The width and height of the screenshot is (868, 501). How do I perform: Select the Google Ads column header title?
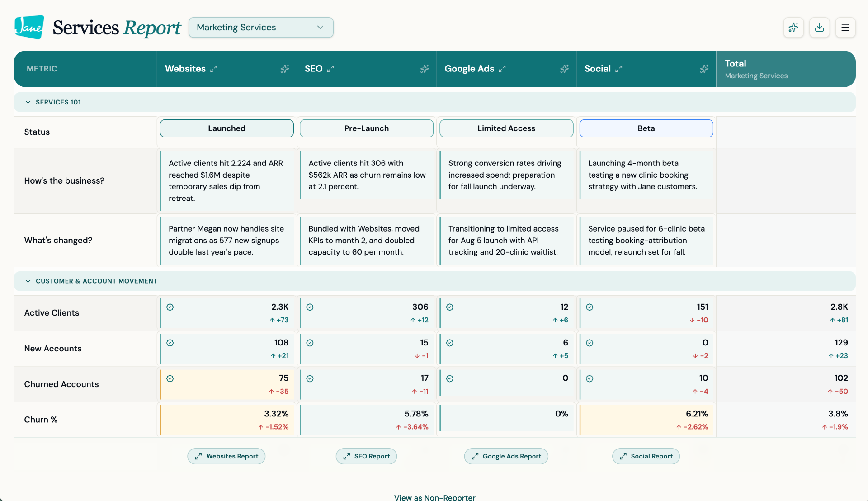click(x=469, y=69)
